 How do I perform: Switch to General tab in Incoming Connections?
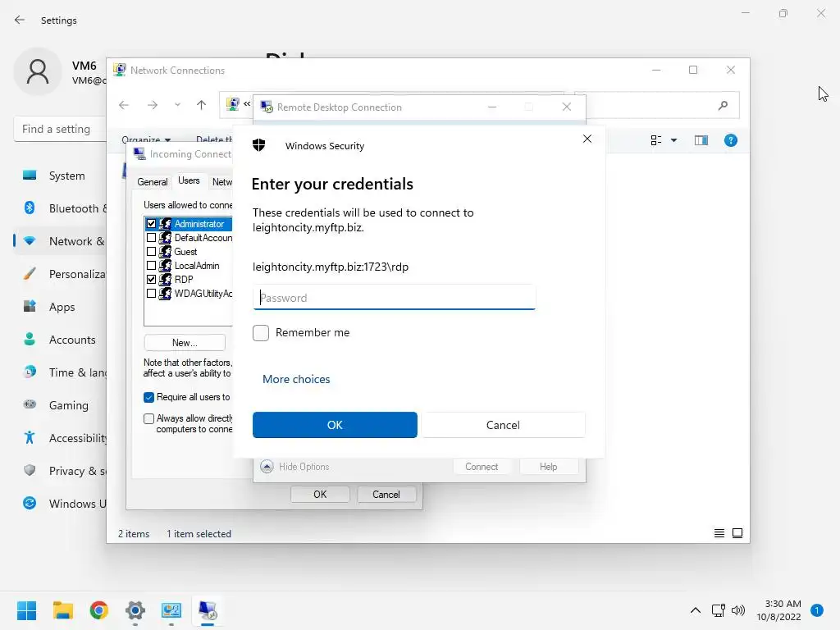coord(152,182)
